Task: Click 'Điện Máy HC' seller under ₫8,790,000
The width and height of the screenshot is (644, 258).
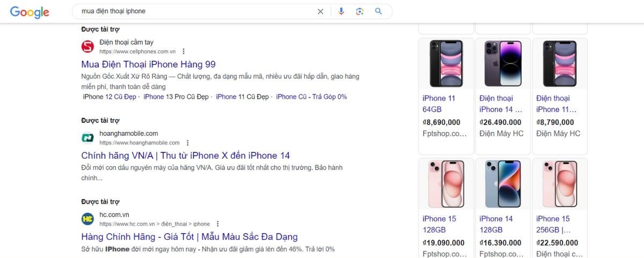Action: click(x=558, y=134)
